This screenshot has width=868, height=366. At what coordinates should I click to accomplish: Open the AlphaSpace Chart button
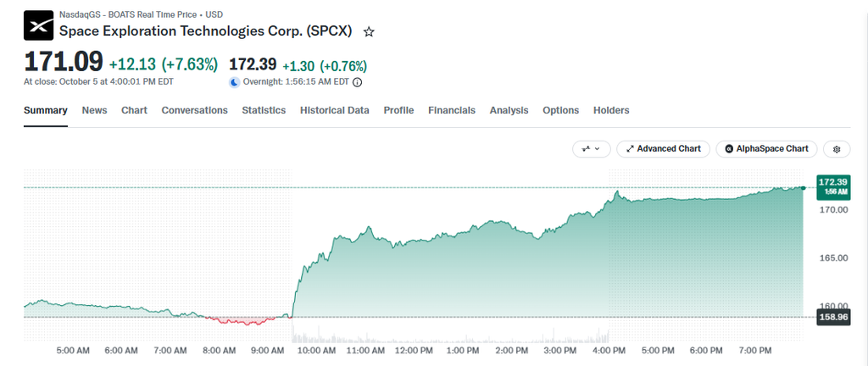point(766,149)
